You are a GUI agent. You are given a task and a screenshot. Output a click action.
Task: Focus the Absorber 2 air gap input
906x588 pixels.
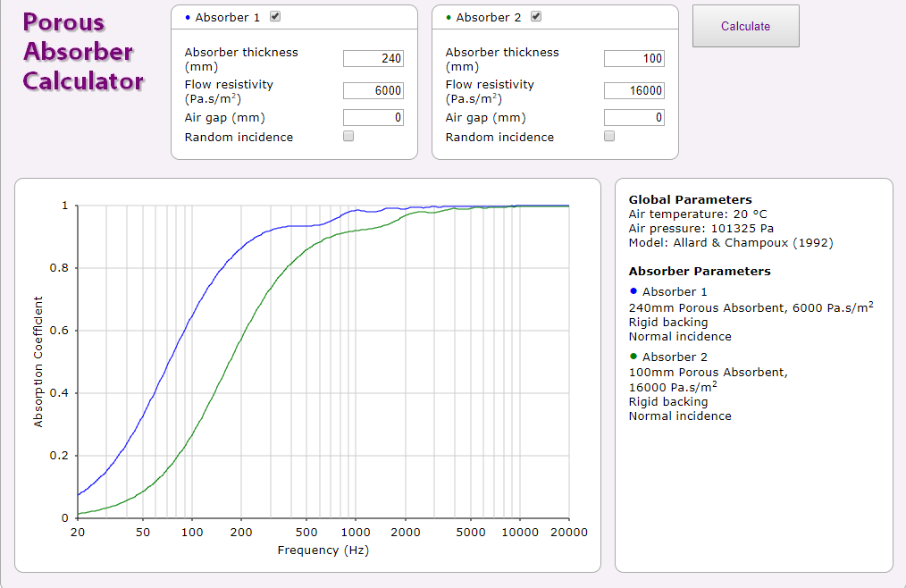(634, 118)
